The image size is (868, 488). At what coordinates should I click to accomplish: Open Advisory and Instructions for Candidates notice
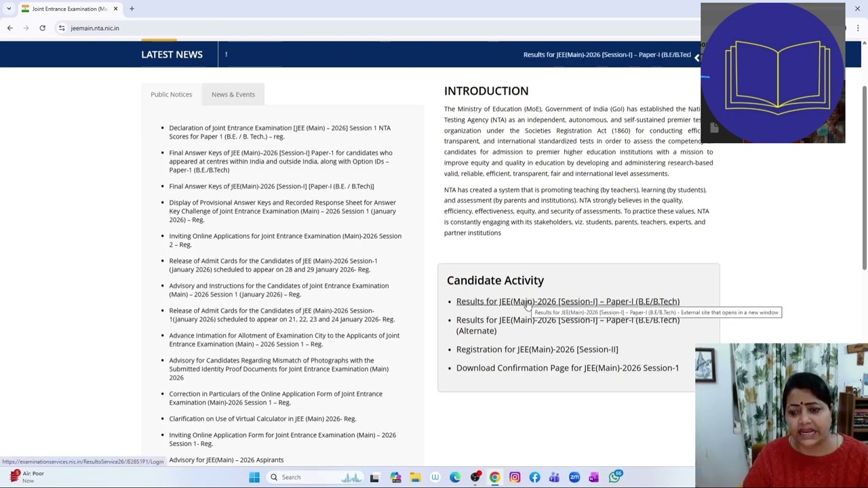point(279,290)
